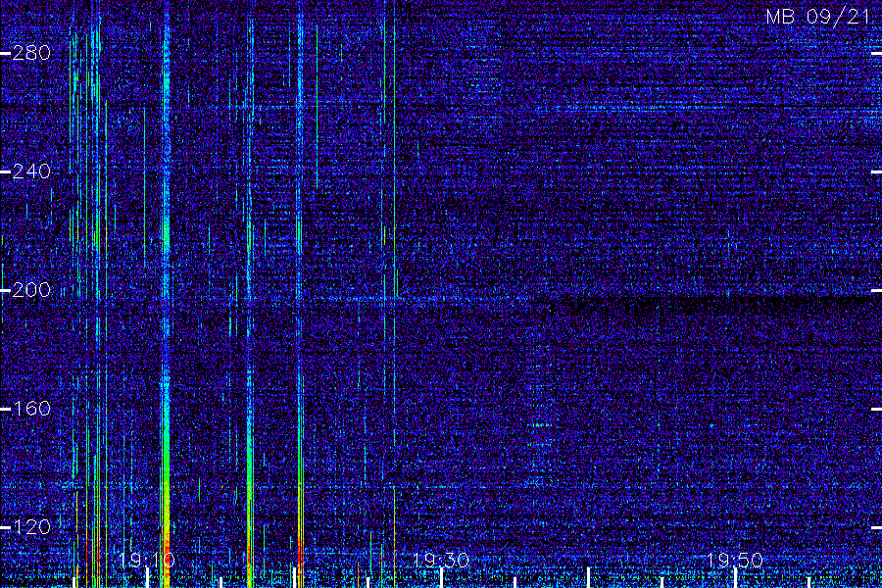Click the 19:30 time axis label
The width and height of the screenshot is (882, 588).
click(441, 561)
